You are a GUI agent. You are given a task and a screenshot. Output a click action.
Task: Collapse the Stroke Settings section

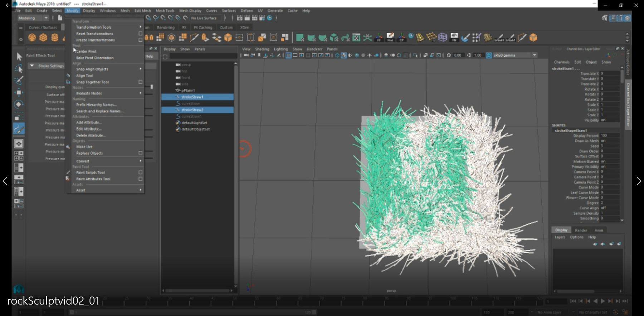[x=32, y=66]
